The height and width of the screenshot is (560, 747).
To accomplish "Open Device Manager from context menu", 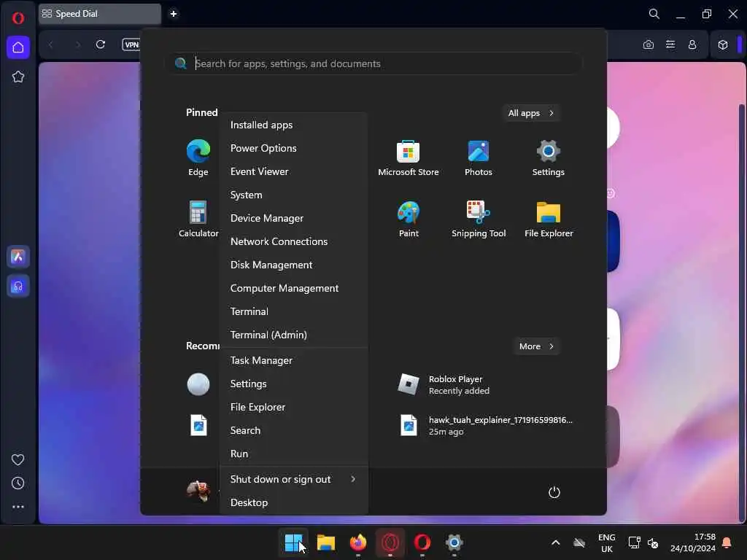I will [293, 218].
